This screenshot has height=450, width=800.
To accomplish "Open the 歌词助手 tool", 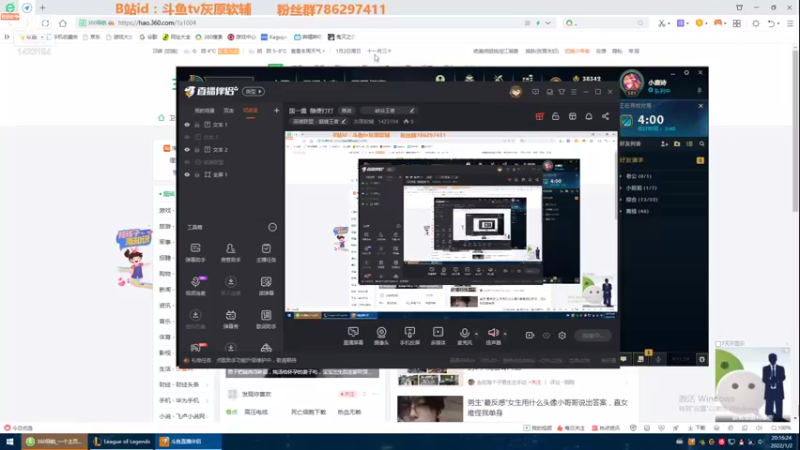I will point(266,319).
